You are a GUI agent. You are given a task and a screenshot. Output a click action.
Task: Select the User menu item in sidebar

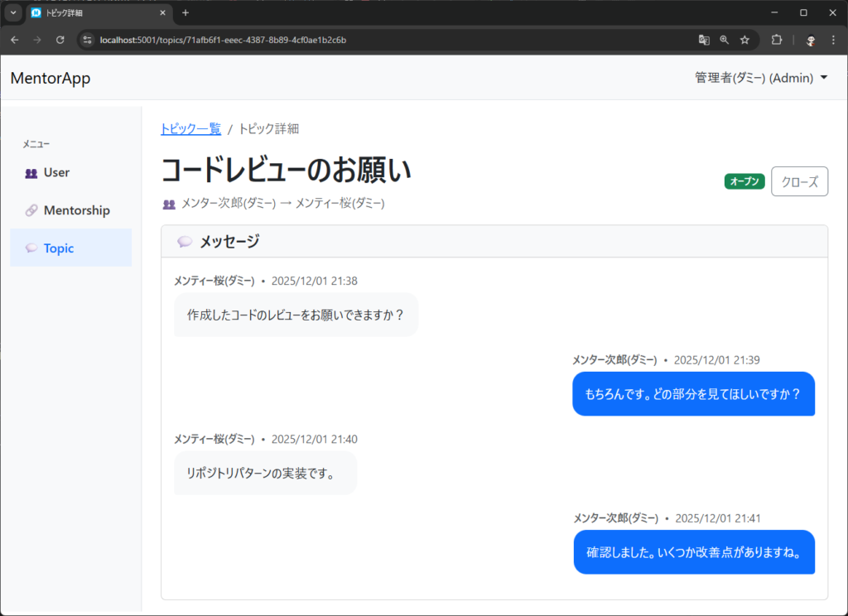[x=56, y=173]
